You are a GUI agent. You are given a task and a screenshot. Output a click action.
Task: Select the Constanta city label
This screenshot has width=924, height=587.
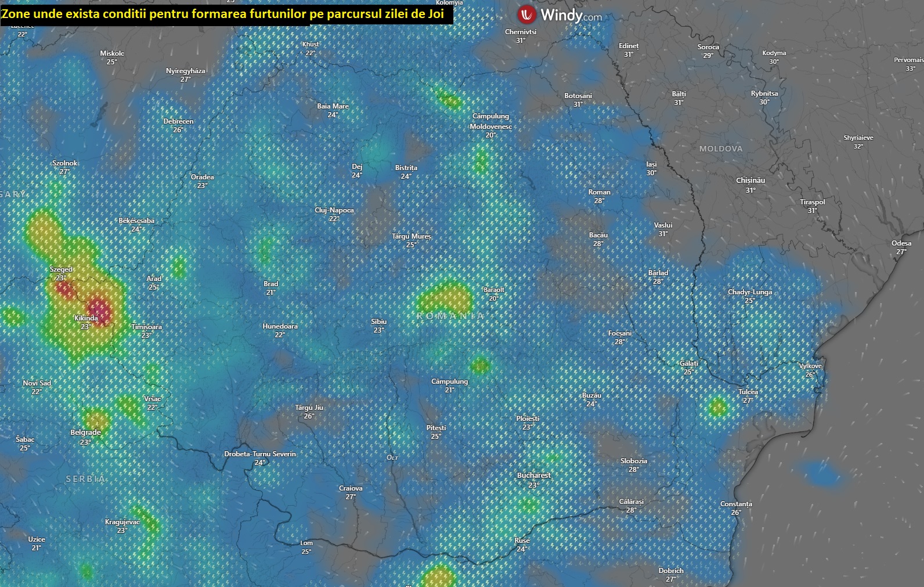[736, 504]
